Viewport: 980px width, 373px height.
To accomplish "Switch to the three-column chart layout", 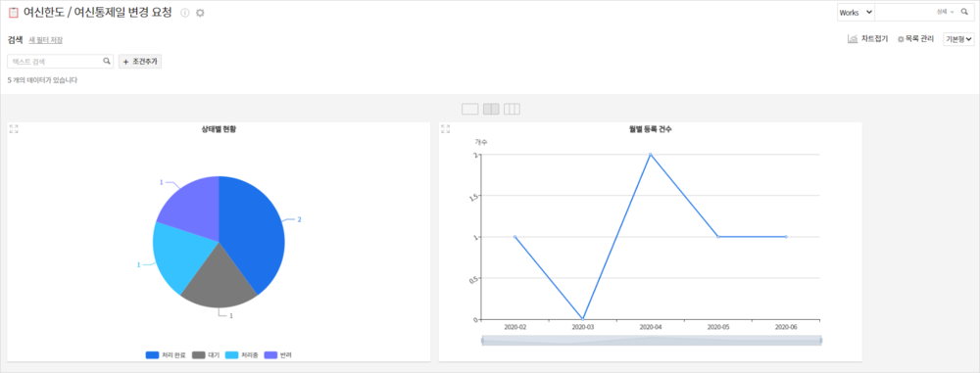I will [512, 110].
